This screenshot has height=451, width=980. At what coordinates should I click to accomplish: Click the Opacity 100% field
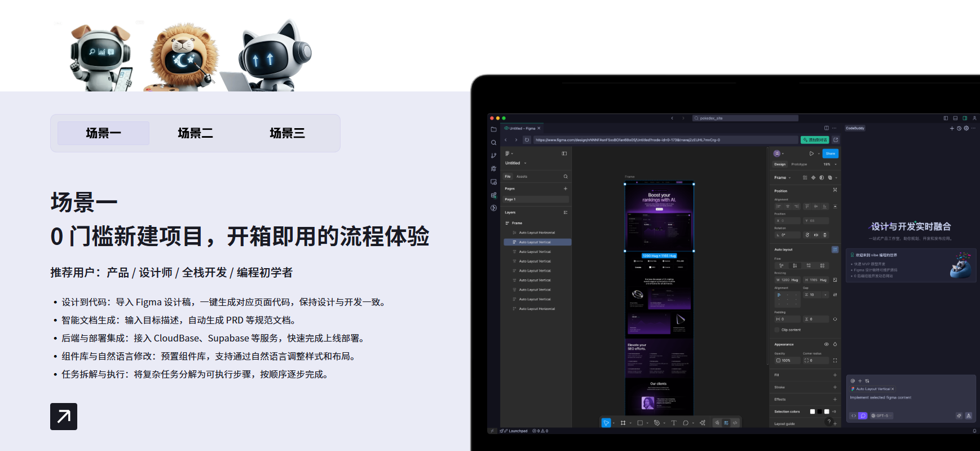pos(787,360)
